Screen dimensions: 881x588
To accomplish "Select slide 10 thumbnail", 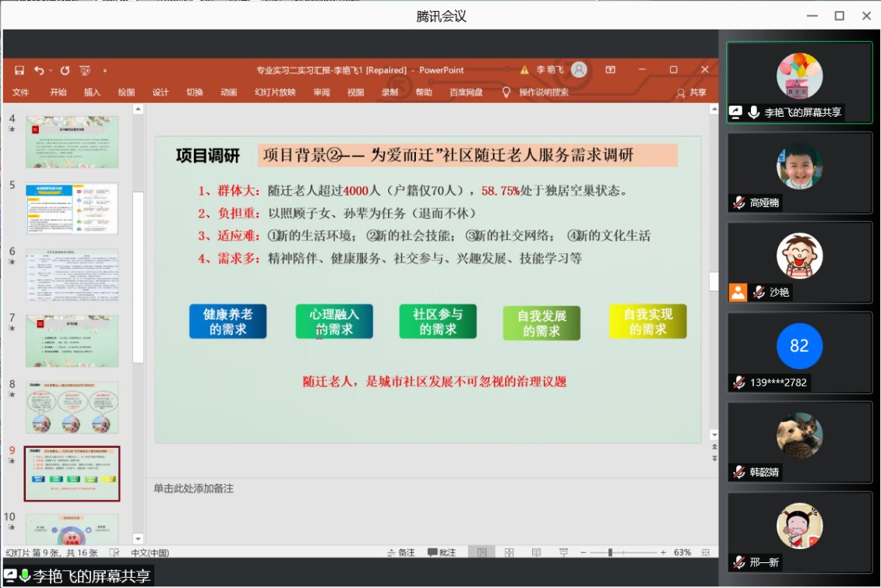I will 72,529.
